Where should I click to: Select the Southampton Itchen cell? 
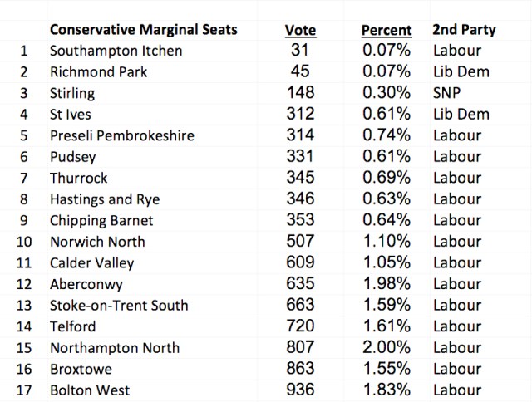pos(116,51)
